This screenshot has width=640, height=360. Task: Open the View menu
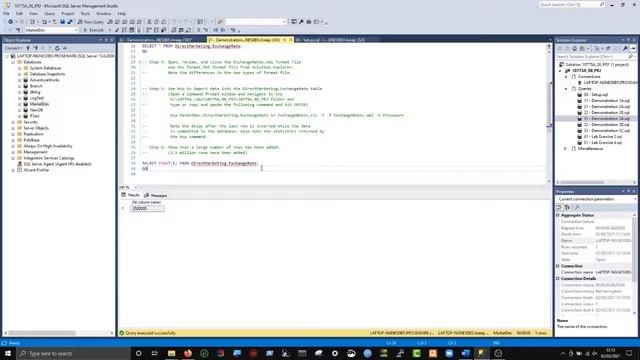coord(33,13)
